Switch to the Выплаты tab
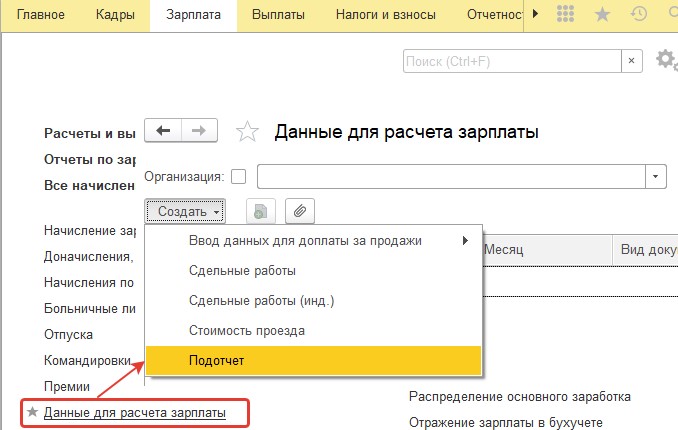 tap(278, 15)
